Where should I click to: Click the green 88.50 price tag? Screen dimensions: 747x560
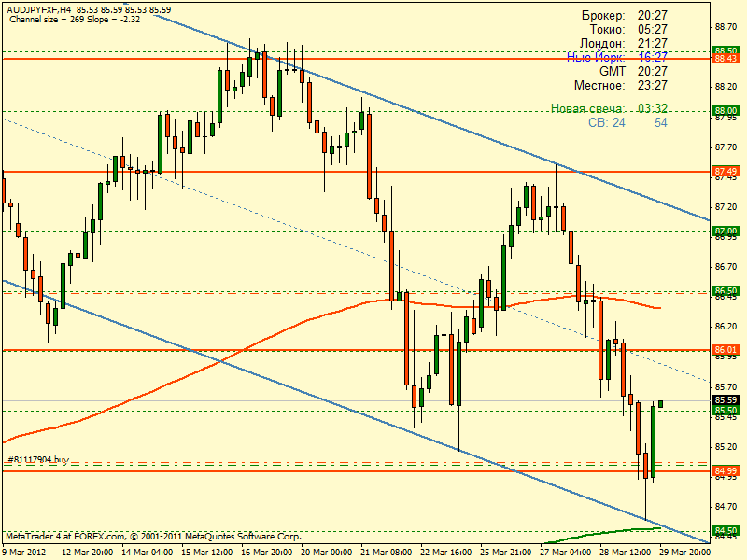[x=726, y=50]
